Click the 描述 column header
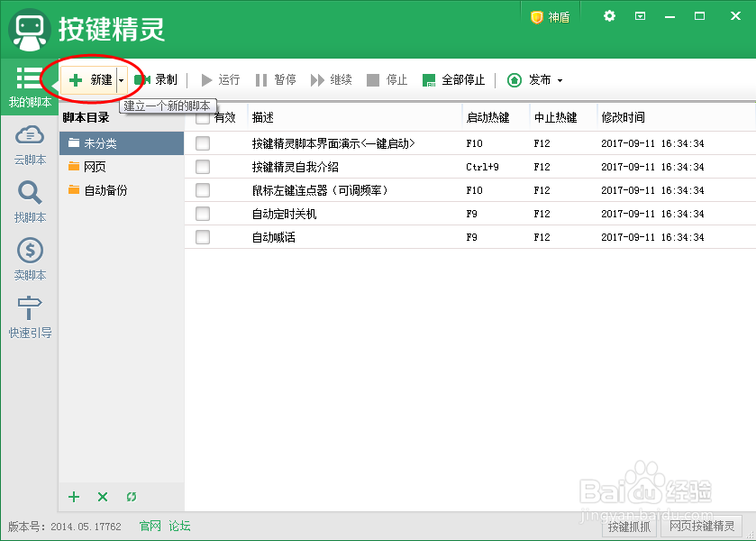756x541 pixels. pyautogui.click(x=355, y=117)
